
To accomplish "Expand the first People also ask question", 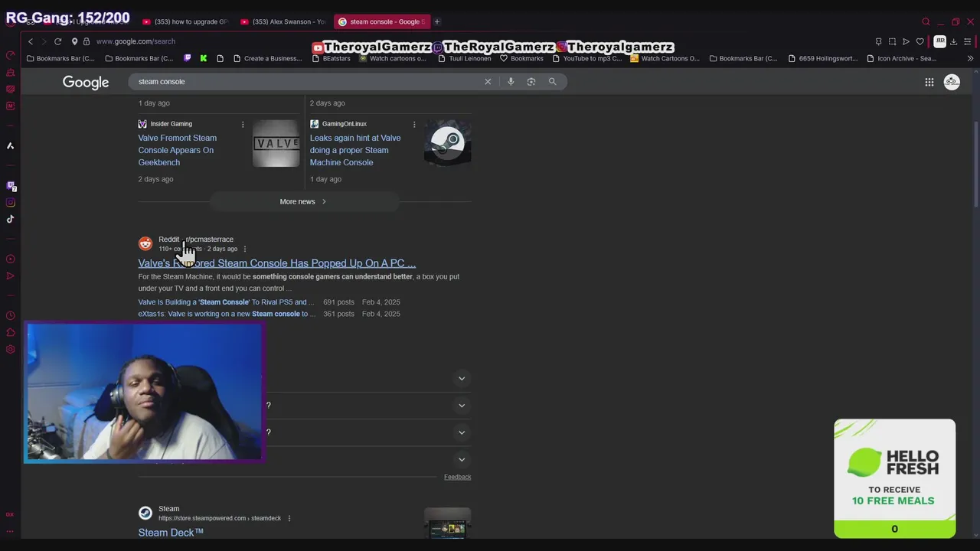I will [462, 378].
